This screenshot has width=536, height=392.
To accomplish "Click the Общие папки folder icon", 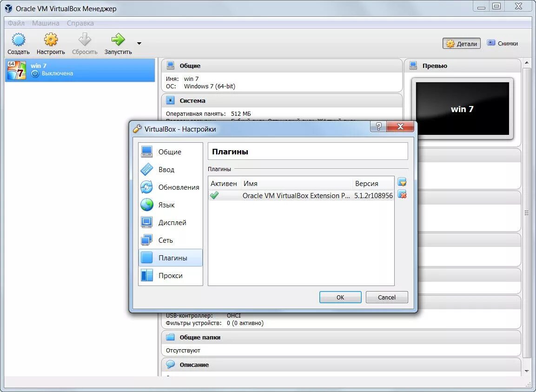I will coord(170,337).
